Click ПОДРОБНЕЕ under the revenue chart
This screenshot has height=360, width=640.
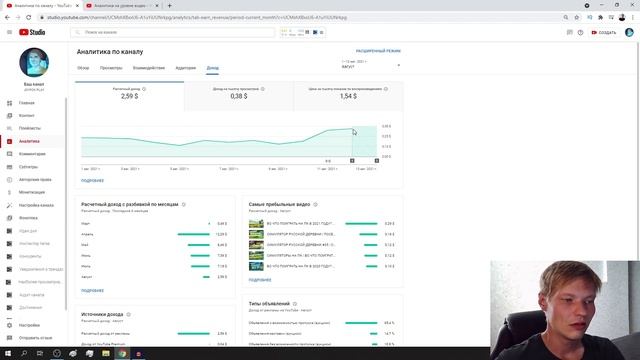coord(93,180)
